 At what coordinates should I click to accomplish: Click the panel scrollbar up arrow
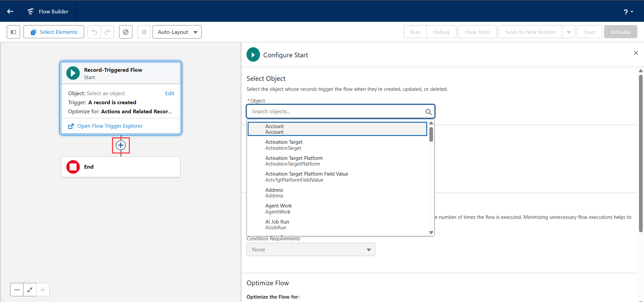click(641, 71)
